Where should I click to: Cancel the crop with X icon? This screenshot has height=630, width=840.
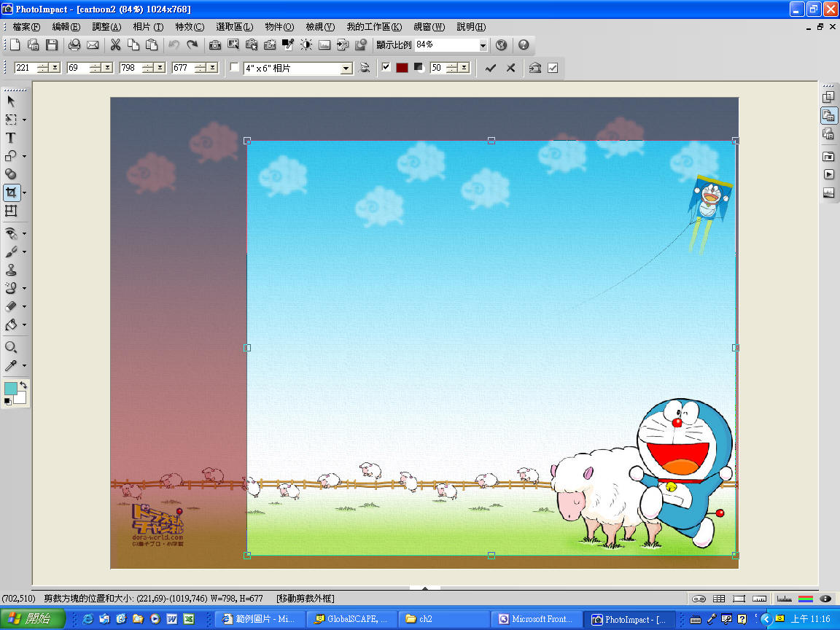(x=510, y=68)
